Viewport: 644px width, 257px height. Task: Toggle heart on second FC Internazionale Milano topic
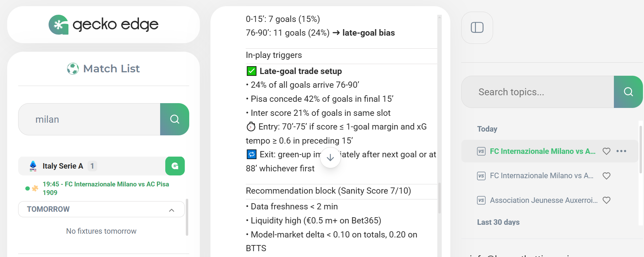coord(606,176)
